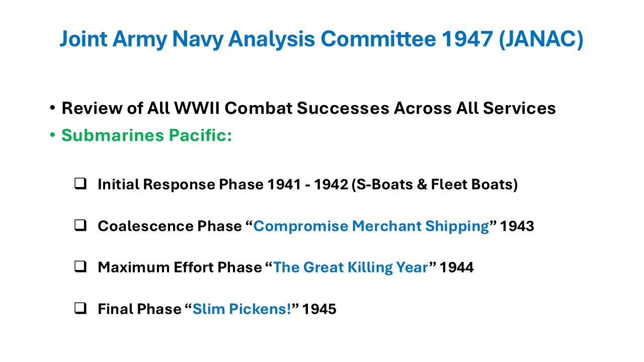Tick the Coalescence Phase checkbox square
Image resolution: width=644 pixels, height=362 pixels.
coord(79,226)
